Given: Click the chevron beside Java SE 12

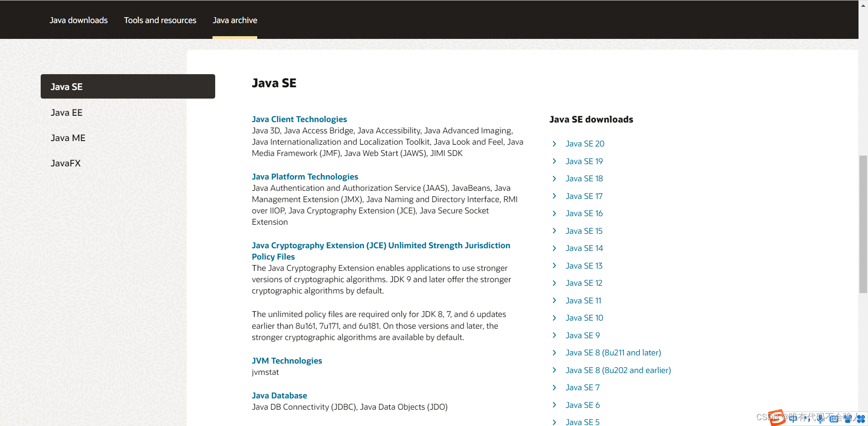Looking at the screenshot, I should (554, 283).
